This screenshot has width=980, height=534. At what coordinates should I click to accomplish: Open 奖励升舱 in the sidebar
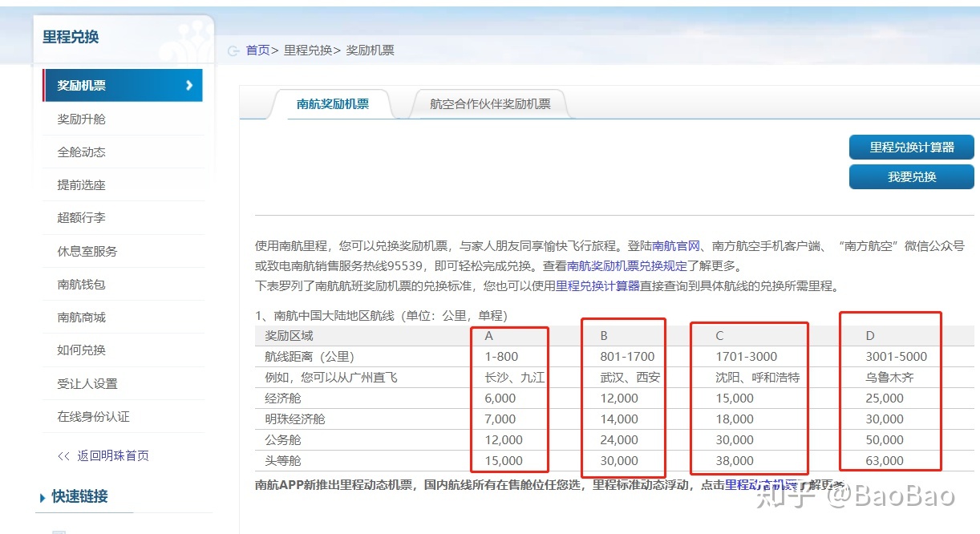click(81, 119)
